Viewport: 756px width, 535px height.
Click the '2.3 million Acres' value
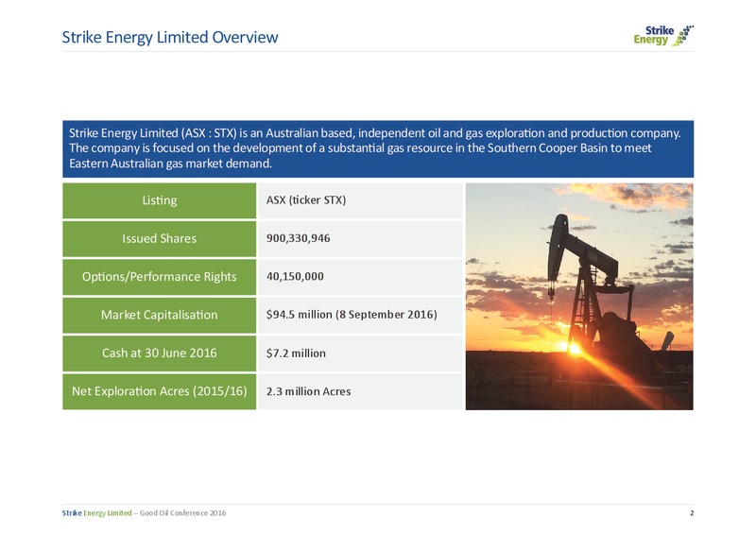click(309, 391)
